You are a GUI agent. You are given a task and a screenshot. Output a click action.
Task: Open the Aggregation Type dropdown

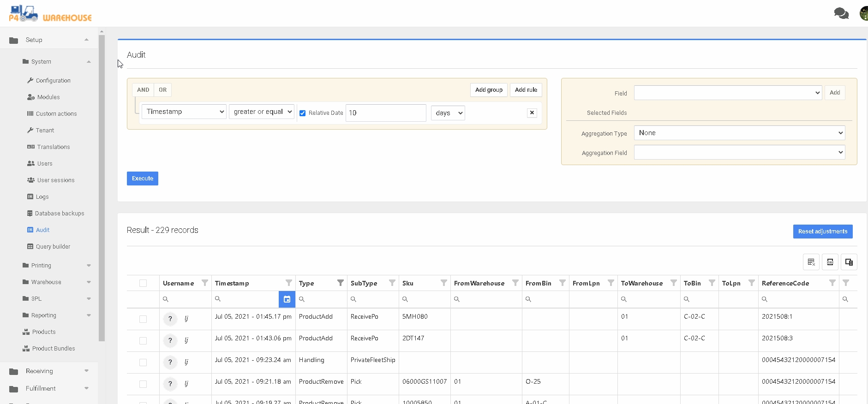coord(739,133)
